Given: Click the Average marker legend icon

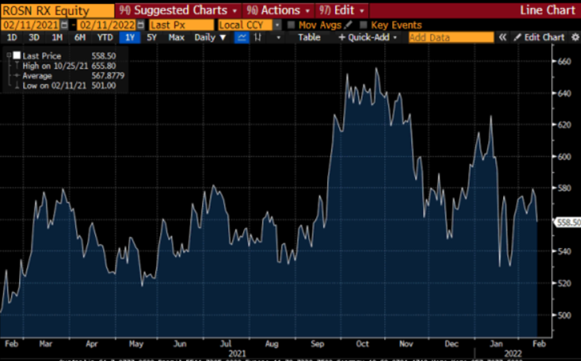Looking at the screenshot, I should pyautogui.click(x=16, y=76).
